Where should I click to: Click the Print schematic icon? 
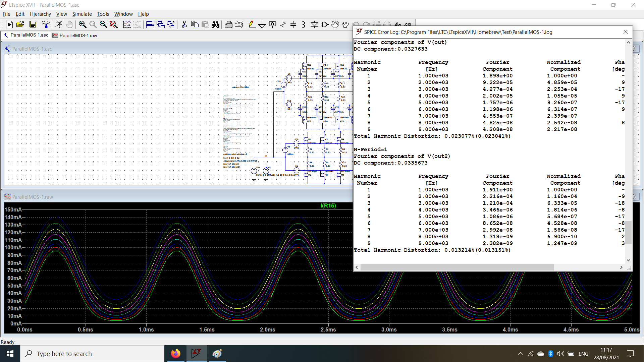click(229, 25)
